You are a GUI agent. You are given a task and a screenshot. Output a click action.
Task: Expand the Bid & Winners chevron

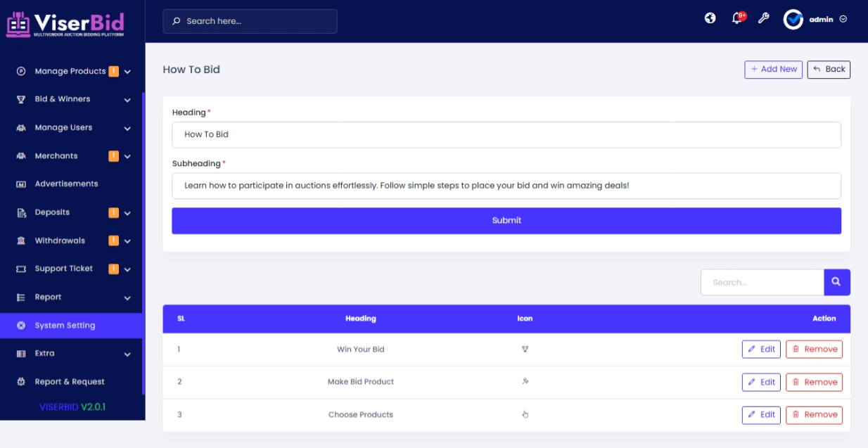click(127, 100)
